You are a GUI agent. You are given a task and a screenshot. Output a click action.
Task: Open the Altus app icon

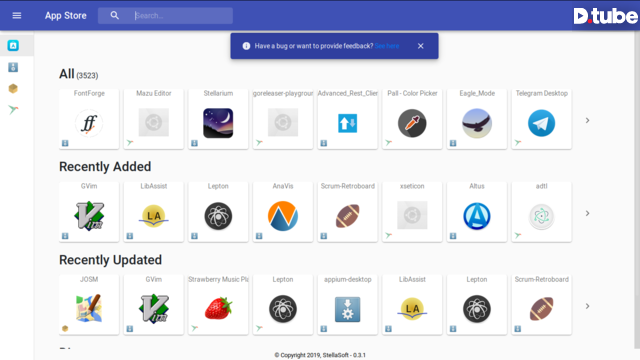(477, 216)
